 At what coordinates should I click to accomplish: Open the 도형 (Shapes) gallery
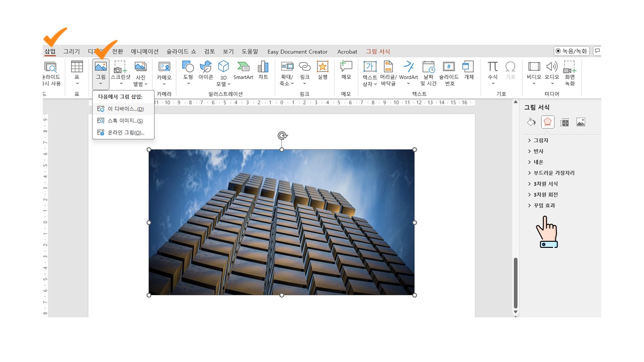click(x=188, y=74)
